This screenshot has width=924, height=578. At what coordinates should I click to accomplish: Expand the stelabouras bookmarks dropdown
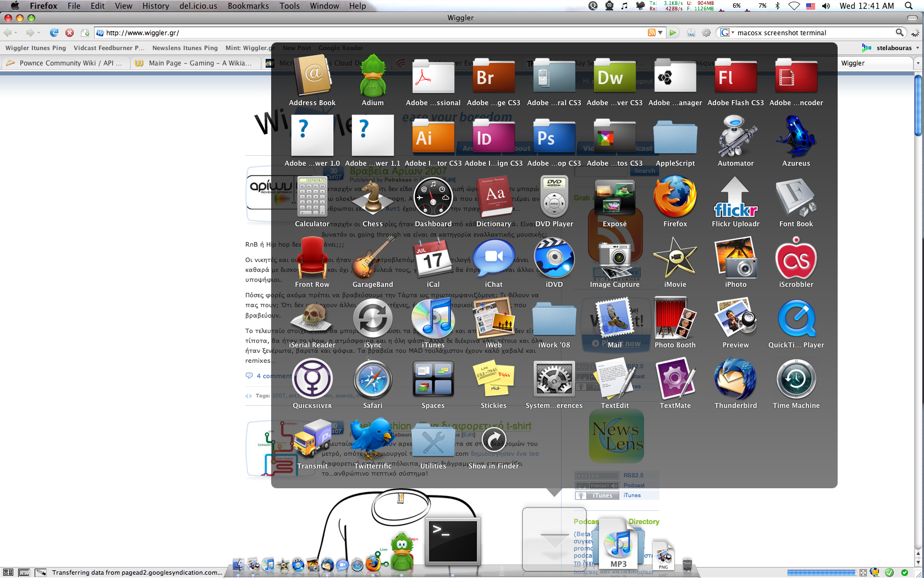click(x=917, y=48)
